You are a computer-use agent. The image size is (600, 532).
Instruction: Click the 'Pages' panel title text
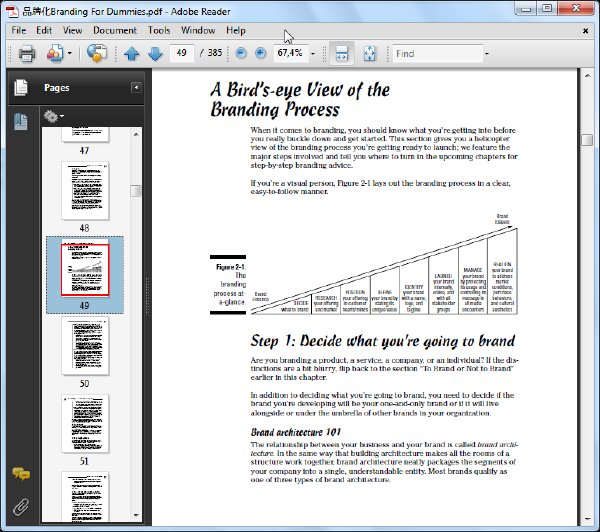coord(57,88)
